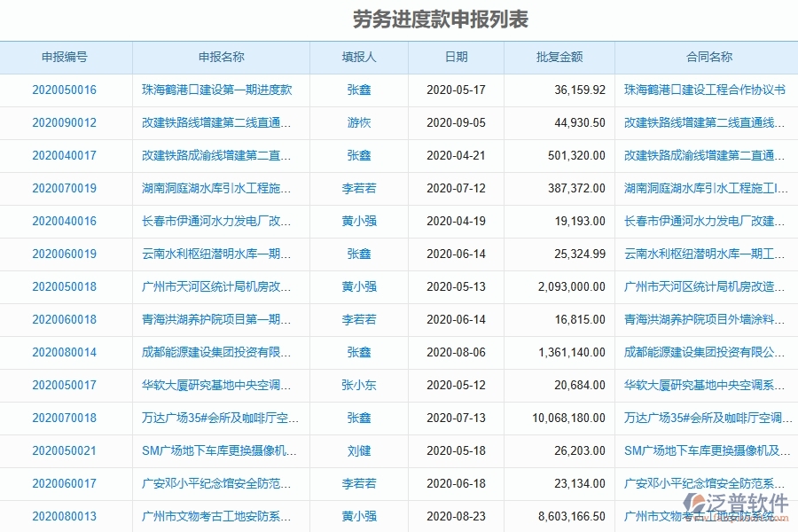
Task: Click the 申报编号 column header
Action: [x=66, y=57]
